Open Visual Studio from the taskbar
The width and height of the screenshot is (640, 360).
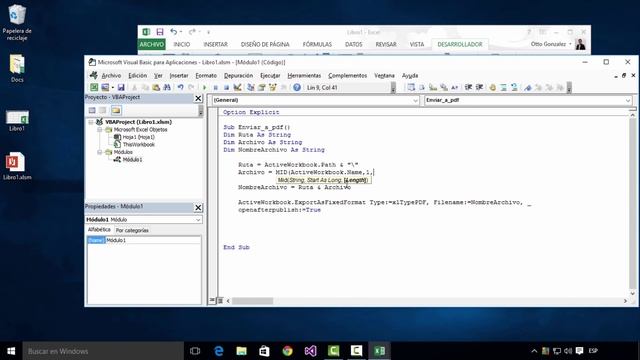pyautogui.click(x=310, y=351)
